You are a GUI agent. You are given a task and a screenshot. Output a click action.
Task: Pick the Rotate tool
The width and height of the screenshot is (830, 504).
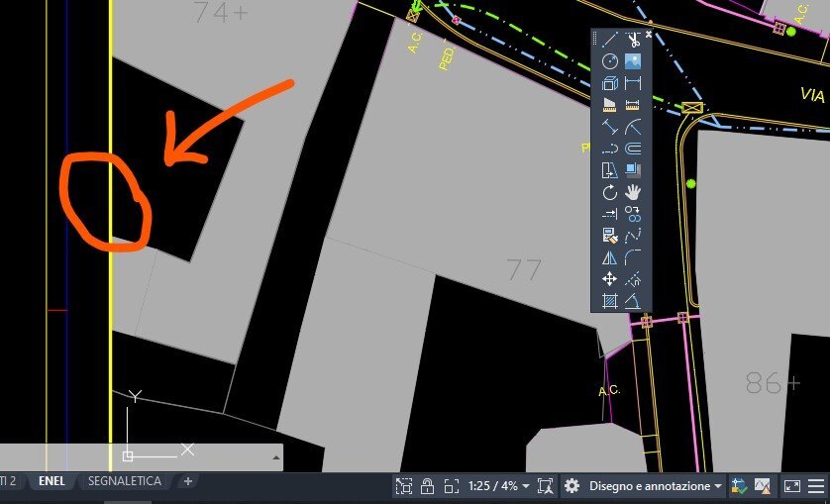coord(610,192)
